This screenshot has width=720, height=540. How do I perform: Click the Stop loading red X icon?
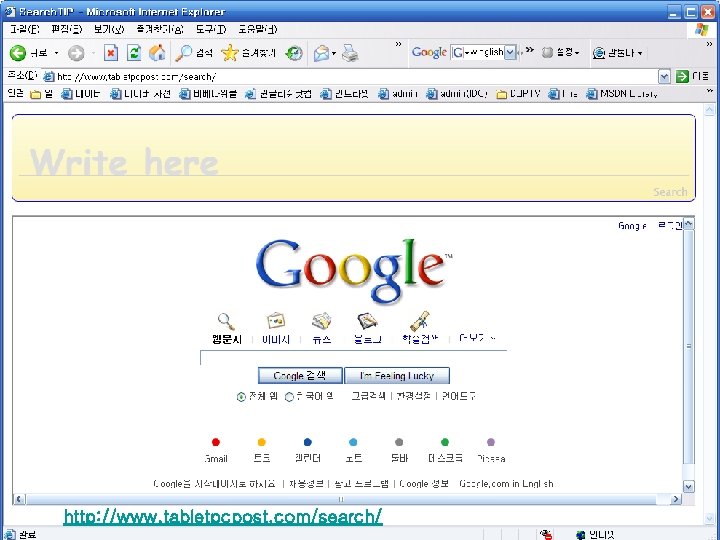coord(111,53)
